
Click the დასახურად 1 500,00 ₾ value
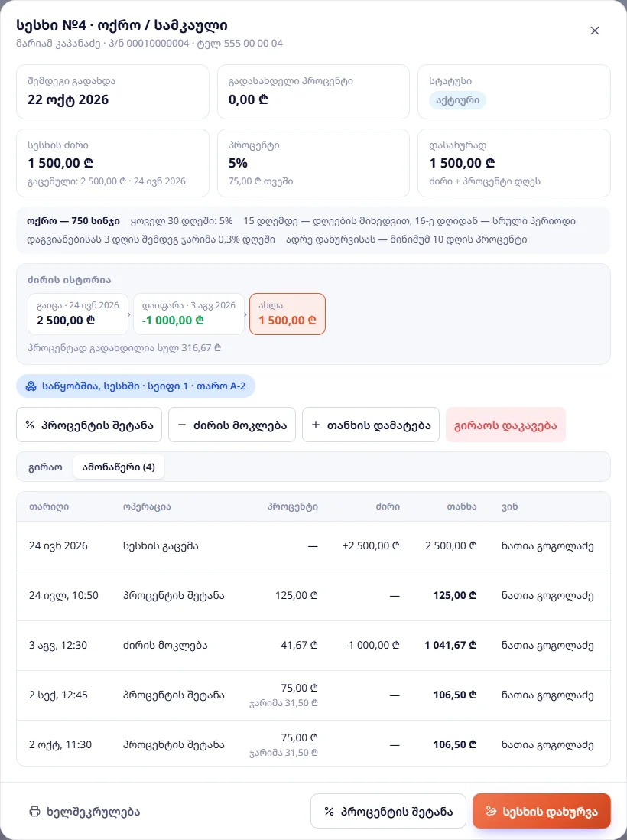point(462,163)
